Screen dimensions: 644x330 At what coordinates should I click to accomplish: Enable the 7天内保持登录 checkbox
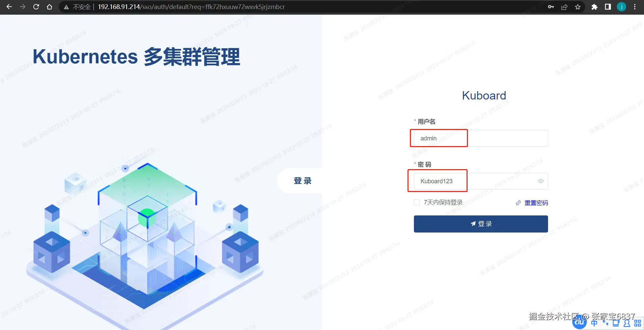[x=417, y=202]
